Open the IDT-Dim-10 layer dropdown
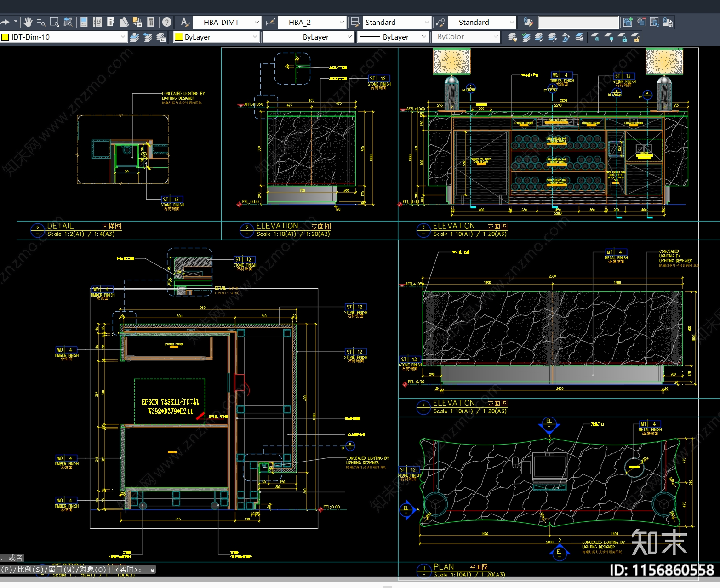720x588 pixels. click(122, 37)
